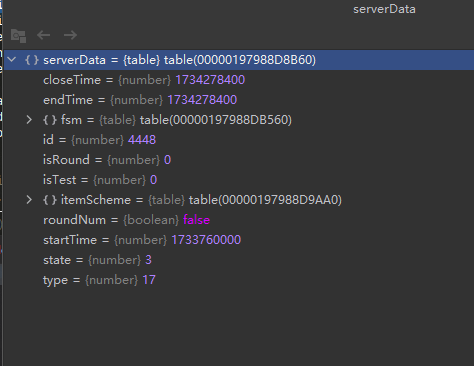Click the folder/frame icon in the toolbar

(18, 36)
